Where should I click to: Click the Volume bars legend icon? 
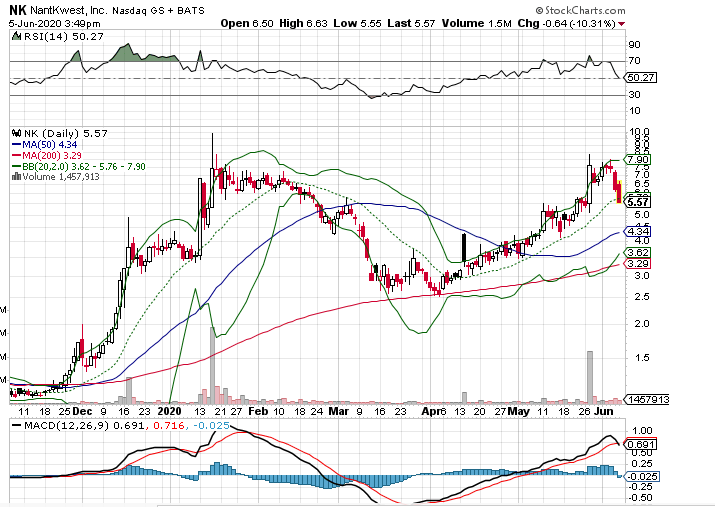pyautogui.click(x=14, y=176)
